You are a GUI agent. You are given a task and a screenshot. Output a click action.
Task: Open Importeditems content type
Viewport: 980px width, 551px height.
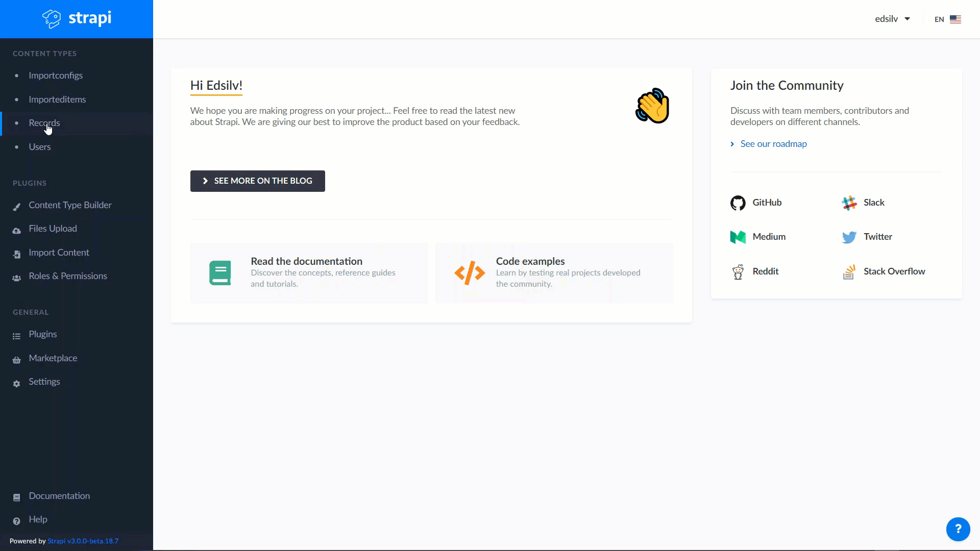coord(77,99)
